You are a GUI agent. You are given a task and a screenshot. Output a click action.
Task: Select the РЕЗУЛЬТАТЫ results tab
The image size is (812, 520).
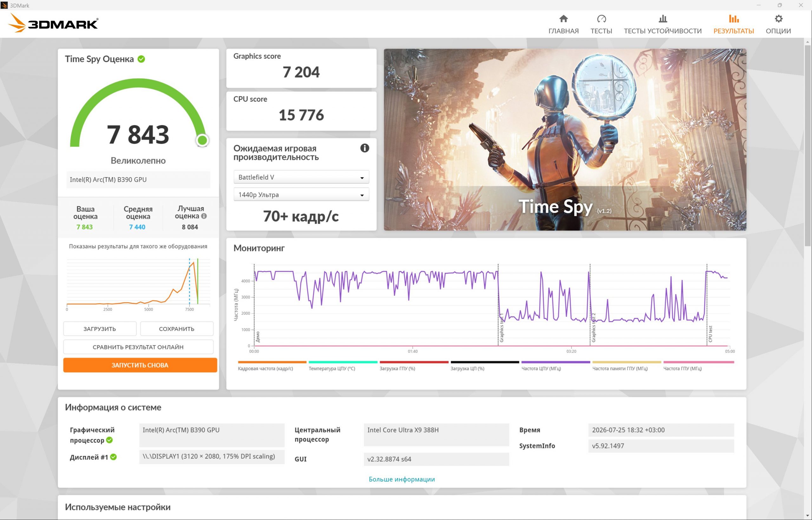pyautogui.click(x=733, y=25)
